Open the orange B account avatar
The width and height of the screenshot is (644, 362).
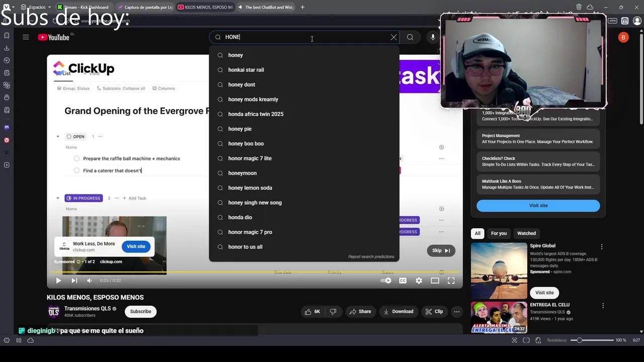pyautogui.click(x=623, y=37)
